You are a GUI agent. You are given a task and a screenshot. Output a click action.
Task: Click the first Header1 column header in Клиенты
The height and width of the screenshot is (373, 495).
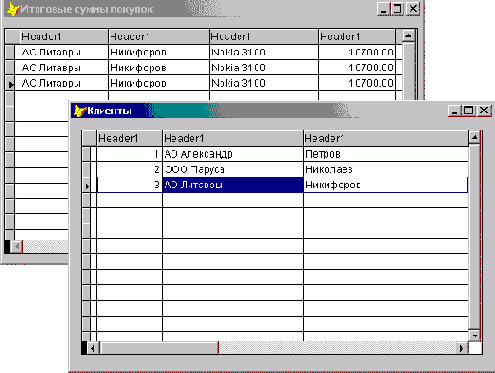pos(129,138)
